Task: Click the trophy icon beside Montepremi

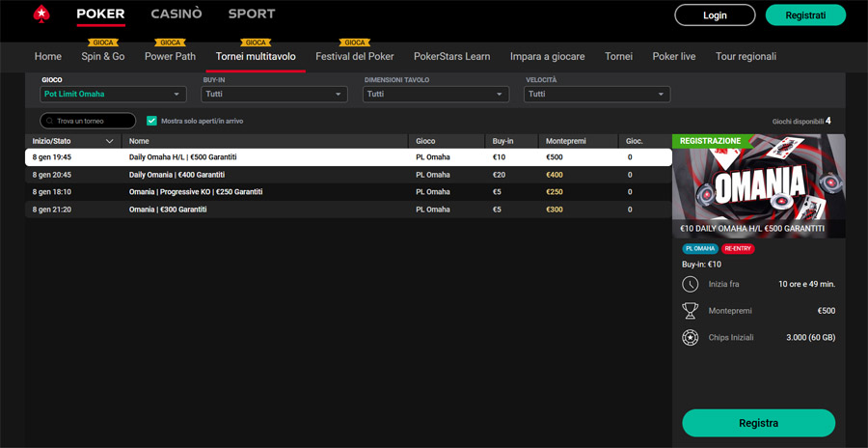Action: [690, 311]
